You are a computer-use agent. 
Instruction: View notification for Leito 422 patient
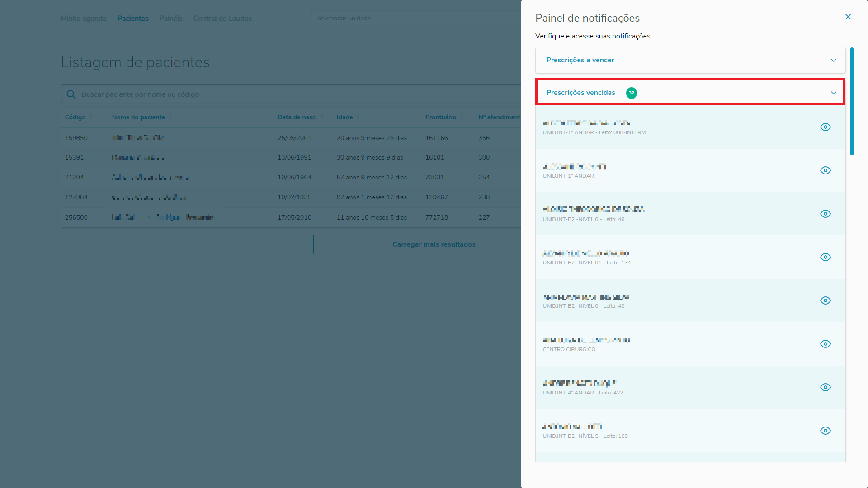(x=825, y=387)
